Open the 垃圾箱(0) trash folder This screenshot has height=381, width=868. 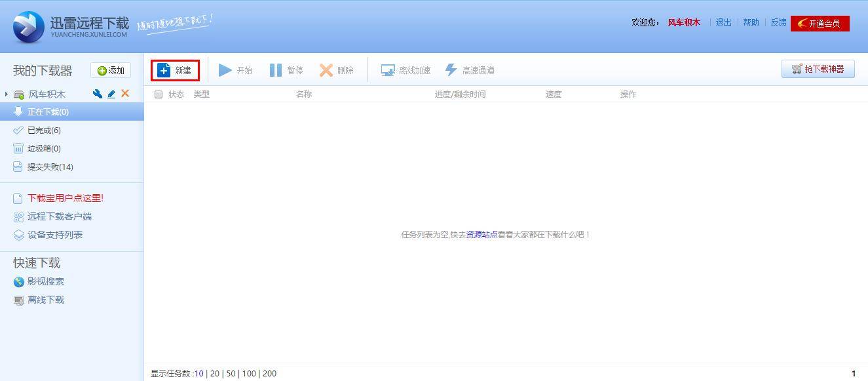coord(43,148)
